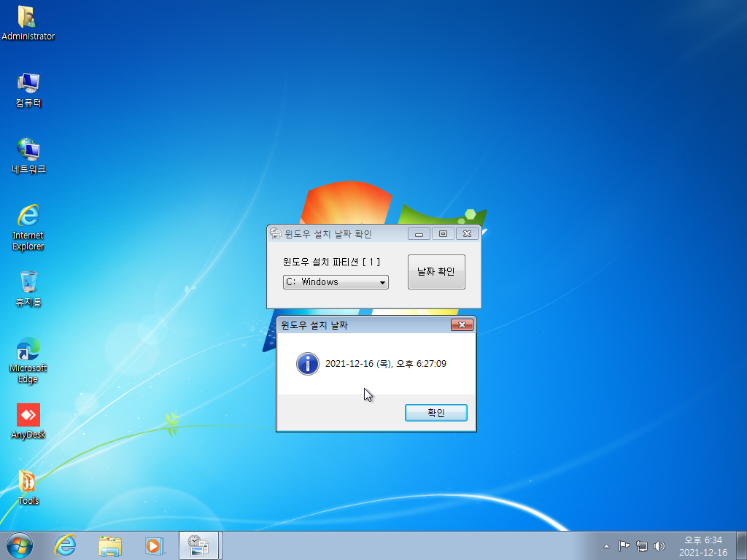The width and height of the screenshot is (747, 560).
Task: Select the Tools folder desktop icon
Action: [28, 488]
